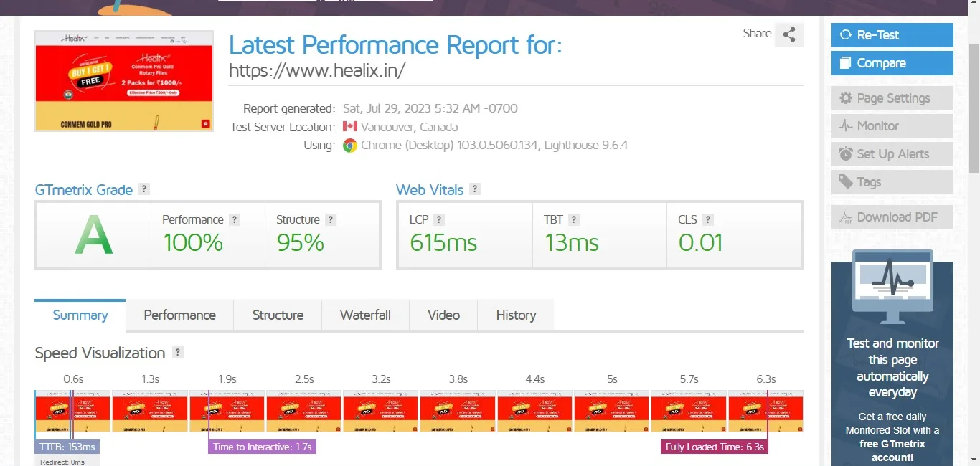Open Web Vitals help question mark
The image size is (980, 466).
(475, 189)
